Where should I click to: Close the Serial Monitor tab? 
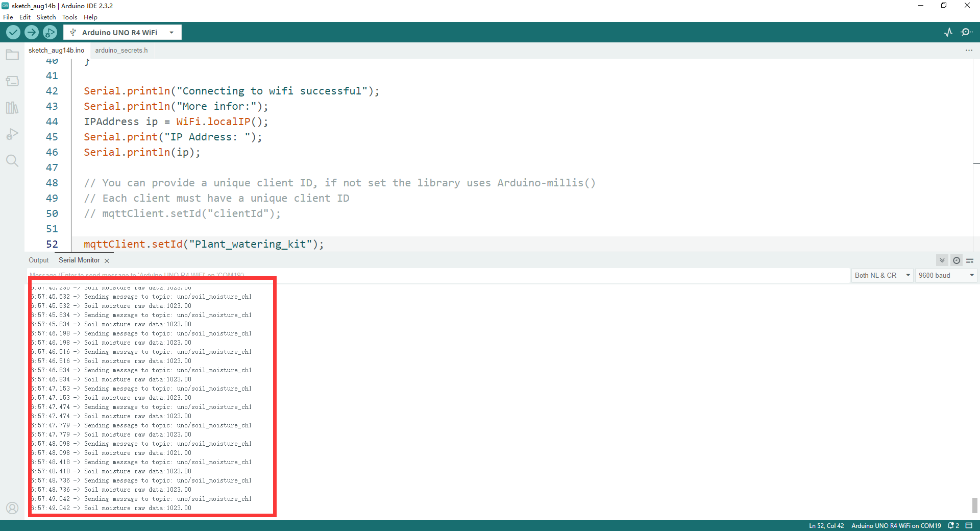pyautogui.click(x=107, y=261)
